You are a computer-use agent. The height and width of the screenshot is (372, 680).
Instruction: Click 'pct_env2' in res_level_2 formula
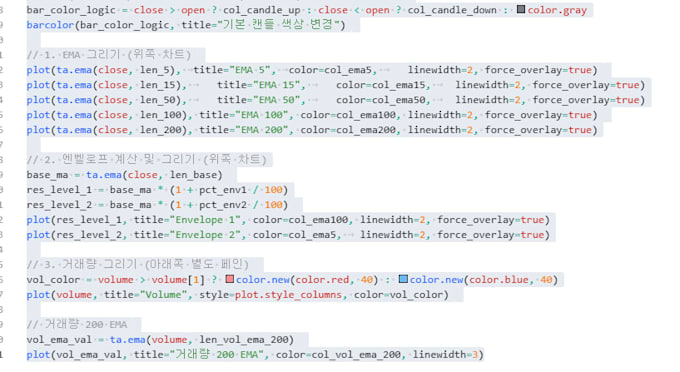click(x=223, y=205)
